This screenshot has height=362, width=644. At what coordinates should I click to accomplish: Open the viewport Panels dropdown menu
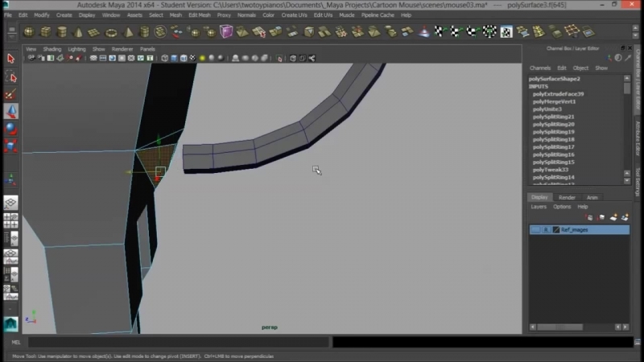click(147, 49)
